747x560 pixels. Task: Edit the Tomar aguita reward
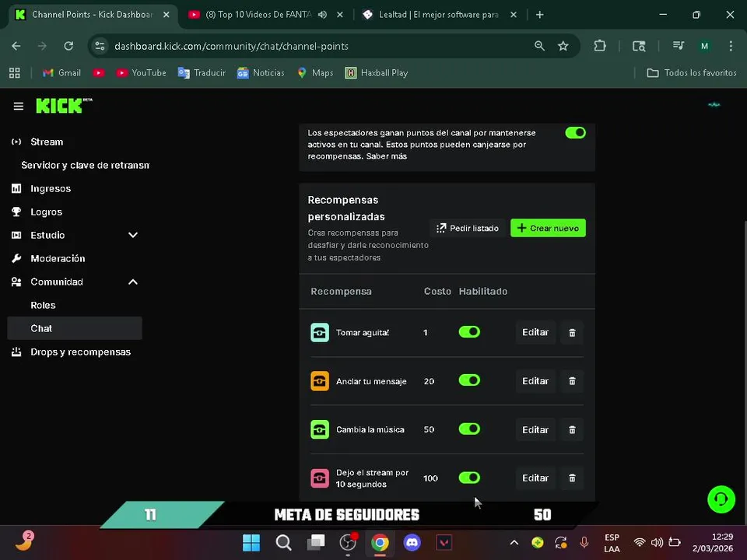coord(535,332)
